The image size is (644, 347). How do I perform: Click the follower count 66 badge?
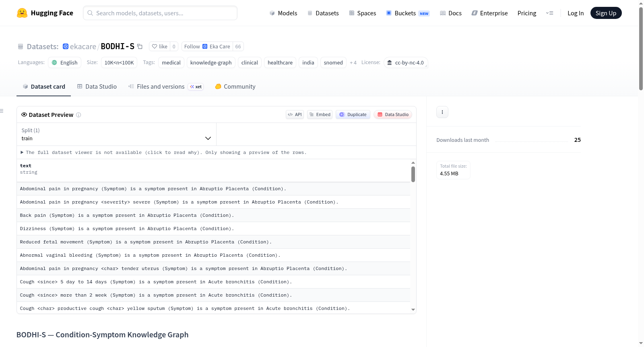coord(238,46)
